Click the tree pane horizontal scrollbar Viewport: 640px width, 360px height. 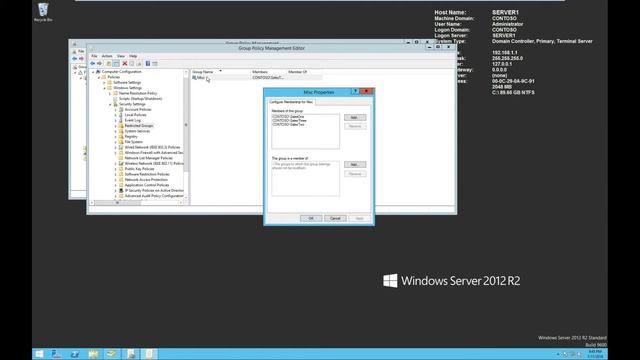click(x=137, y=202)
